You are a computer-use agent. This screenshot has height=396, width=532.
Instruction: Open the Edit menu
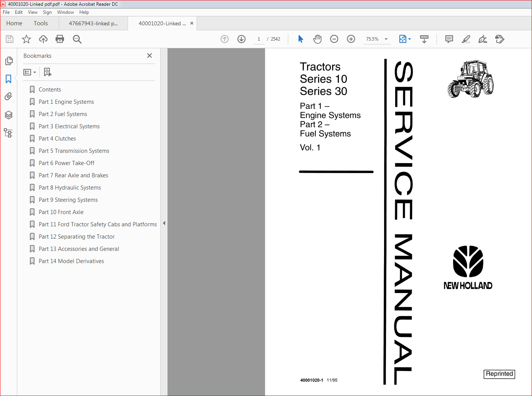[x=19, y=12]
